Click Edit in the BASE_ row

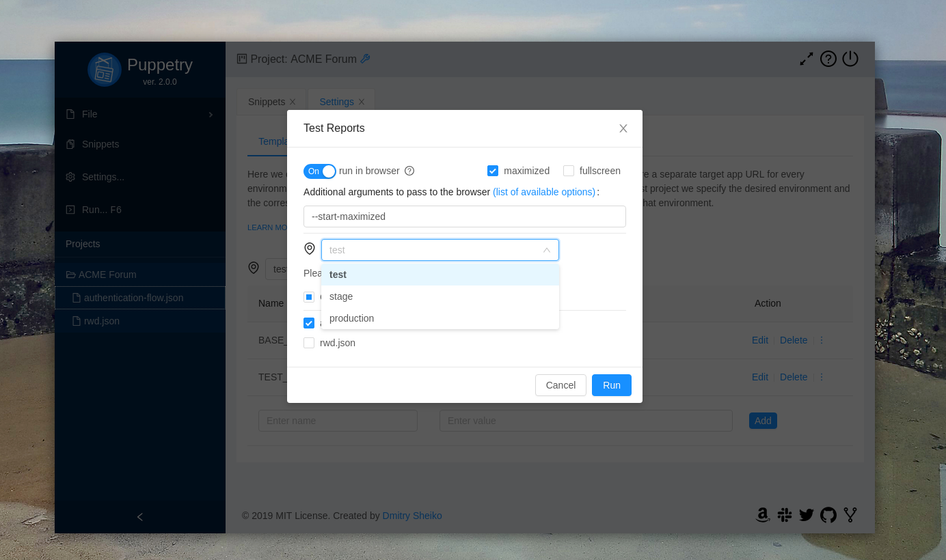pos(760,340)
